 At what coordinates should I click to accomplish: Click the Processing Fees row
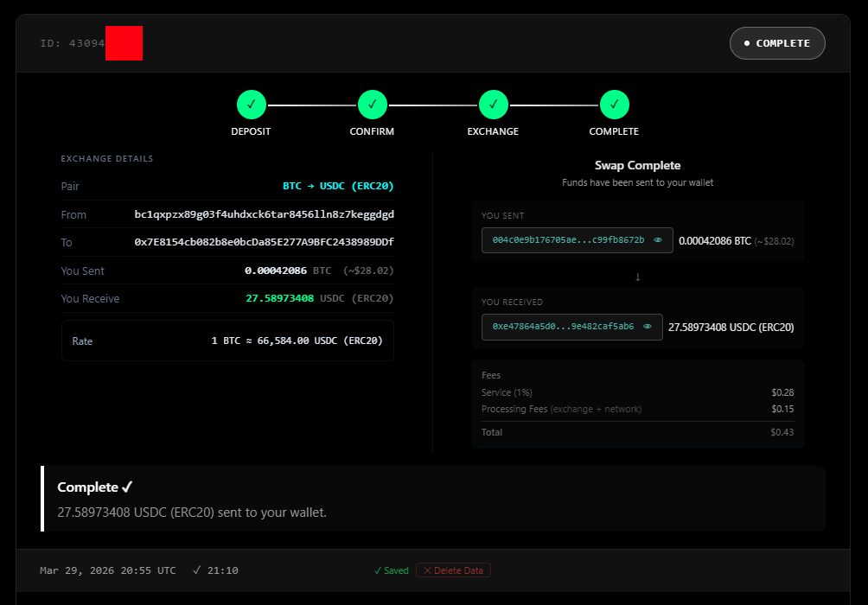(x=638, y=409)
